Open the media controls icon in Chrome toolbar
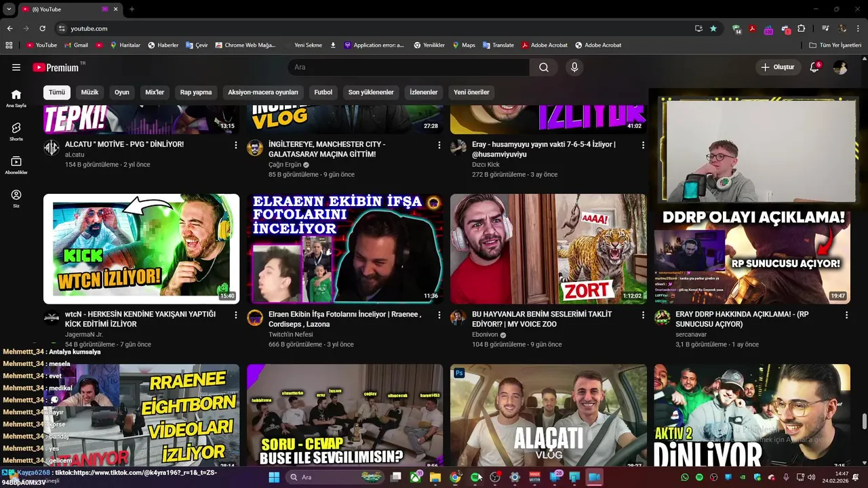This screenshot has height=488, width=868. 825,28
